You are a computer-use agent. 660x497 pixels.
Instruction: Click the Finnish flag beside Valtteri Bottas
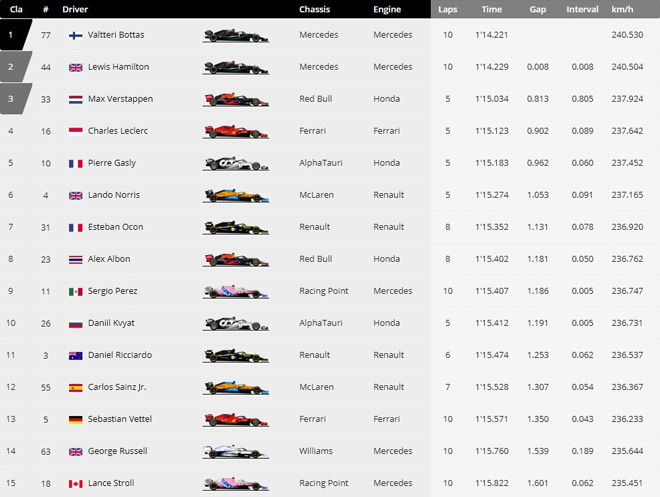[75, 35]
